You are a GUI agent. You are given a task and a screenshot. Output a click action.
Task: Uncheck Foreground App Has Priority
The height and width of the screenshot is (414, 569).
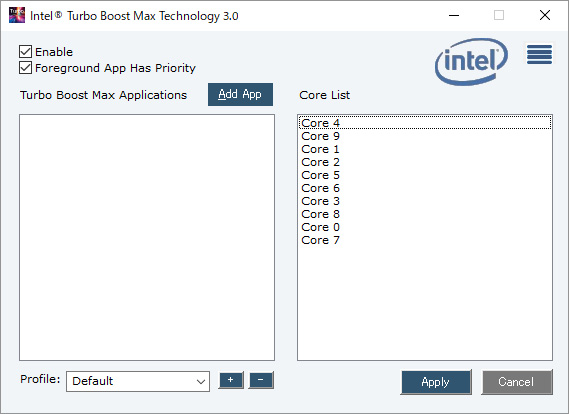(25, 68)
